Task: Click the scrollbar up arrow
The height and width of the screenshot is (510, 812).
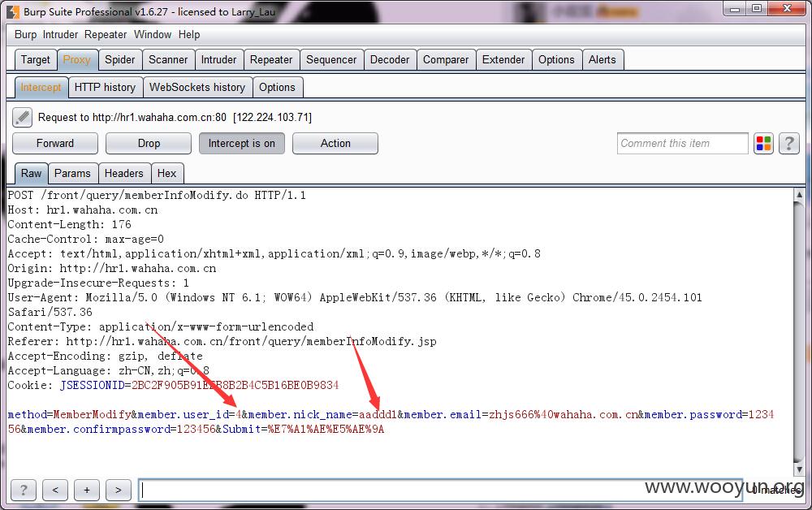Action: (x=799, y=195)
